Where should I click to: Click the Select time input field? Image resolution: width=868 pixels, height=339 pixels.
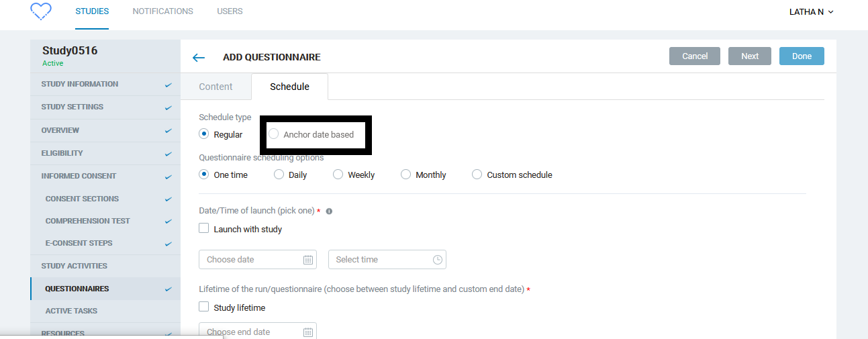pos(387,260)
